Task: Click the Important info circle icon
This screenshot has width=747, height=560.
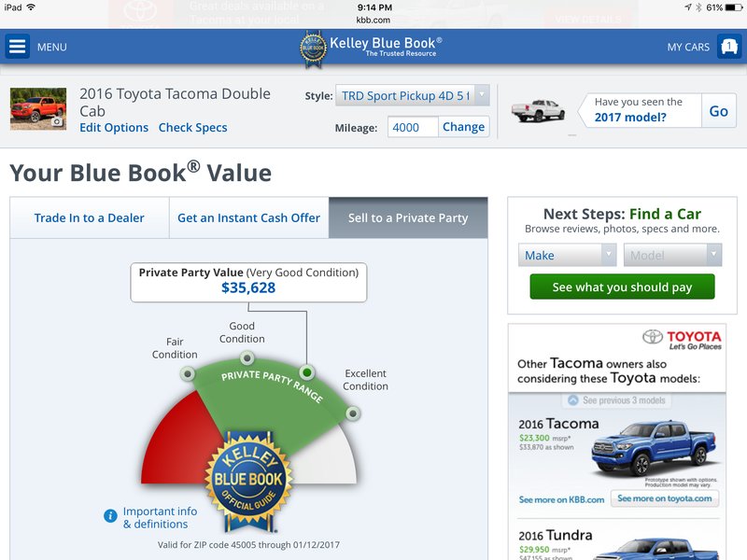Action: pos(110,516)
